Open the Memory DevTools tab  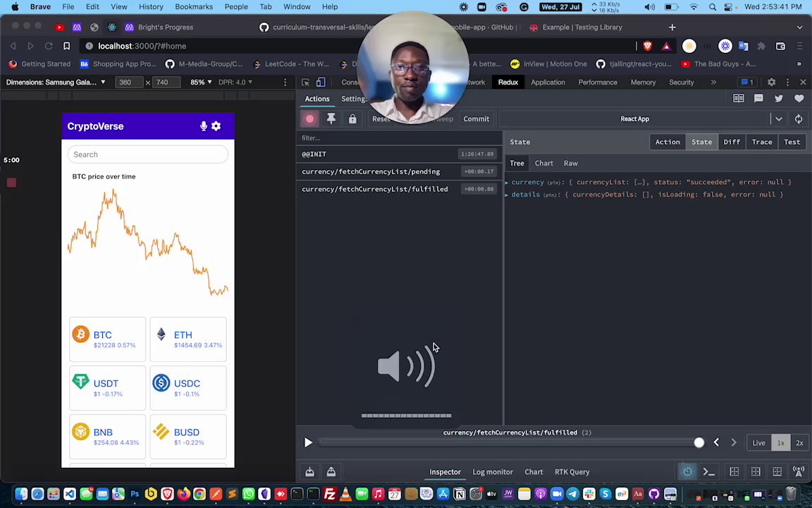coord(643,82)
